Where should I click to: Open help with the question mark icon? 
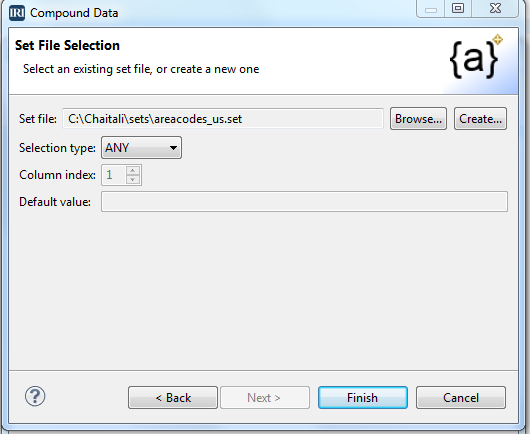click(35, 396)
